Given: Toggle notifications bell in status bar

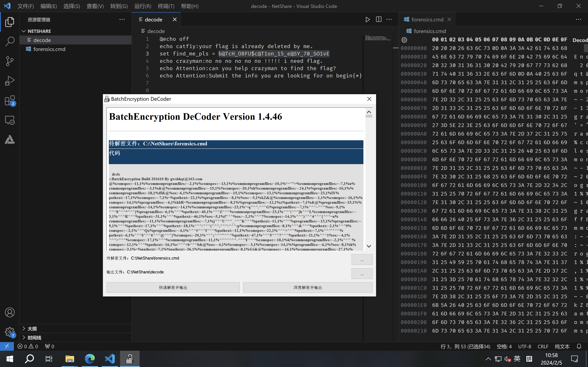Looking at the screenshot, I should point(579,346).
